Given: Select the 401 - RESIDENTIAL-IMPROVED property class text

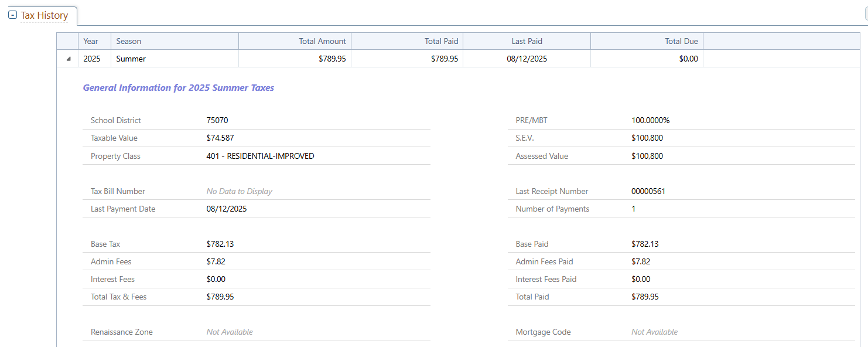Looking at the screenshot, I should click(x=260, y=156).
